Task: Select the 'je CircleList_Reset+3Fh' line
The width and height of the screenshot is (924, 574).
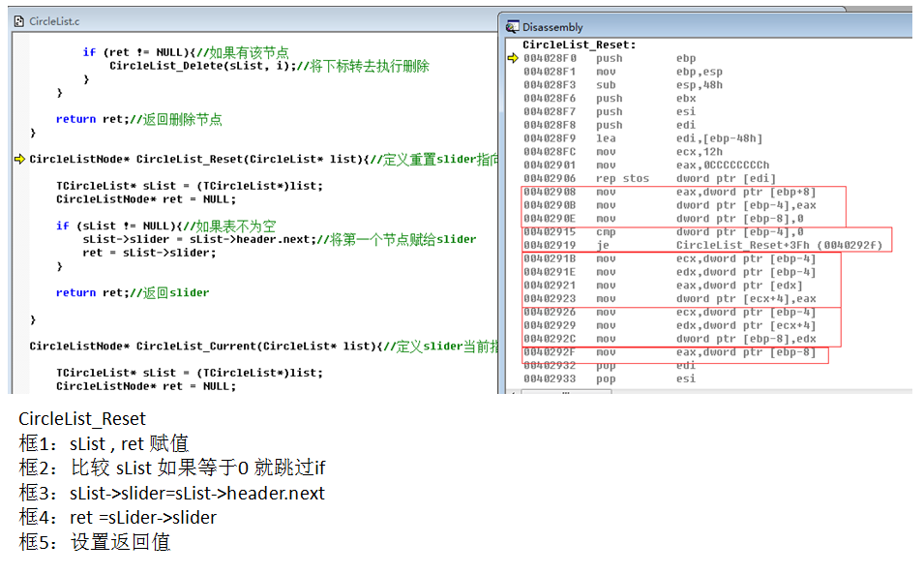Action: coord(703,245)
